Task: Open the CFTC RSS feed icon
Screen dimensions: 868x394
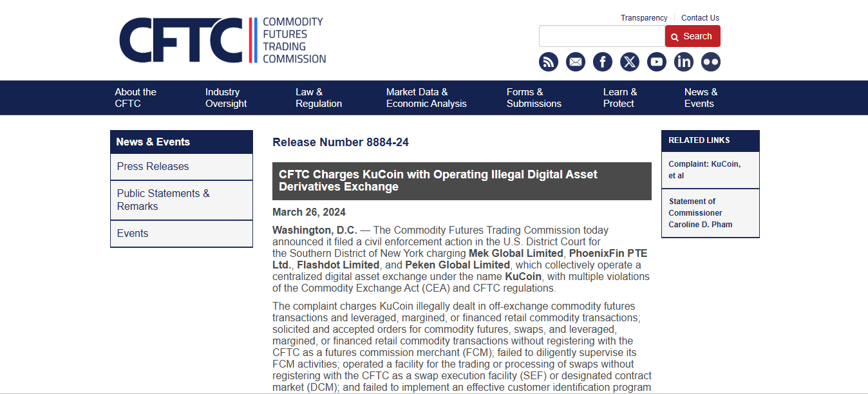Action: point(549,62)
